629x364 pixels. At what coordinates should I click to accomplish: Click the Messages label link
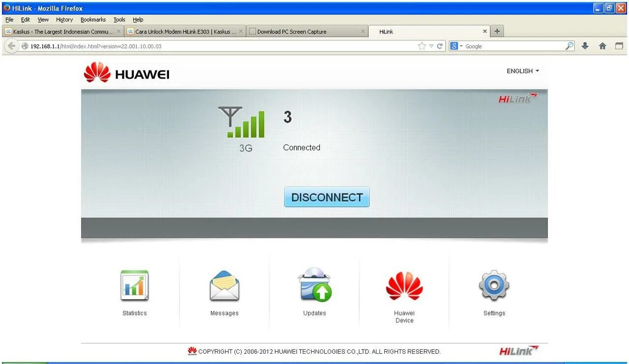pyautogui.click(x=225, y=313)
